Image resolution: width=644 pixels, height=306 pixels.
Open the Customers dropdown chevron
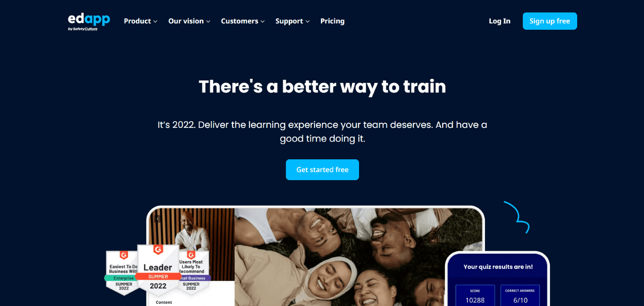(x=263, y=21)
